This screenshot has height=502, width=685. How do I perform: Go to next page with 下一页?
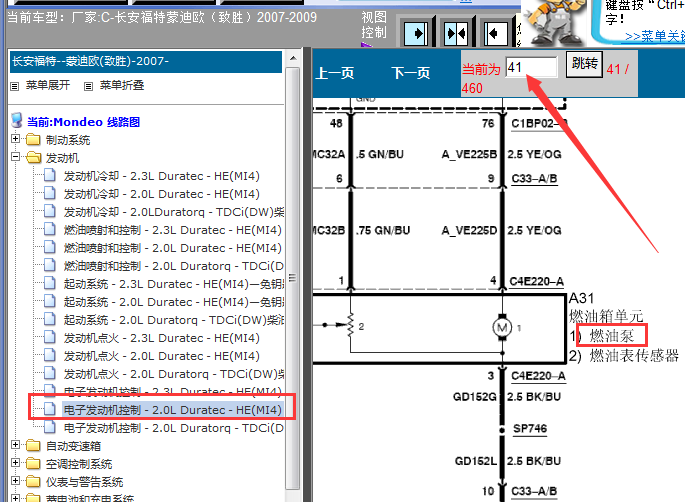[x=411, y=73]
